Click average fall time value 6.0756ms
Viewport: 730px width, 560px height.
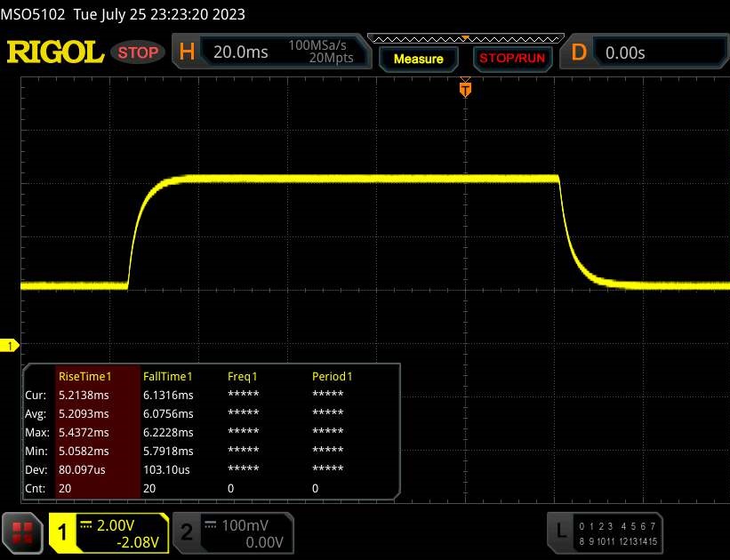pyautogui.click(x=168, y=414)
